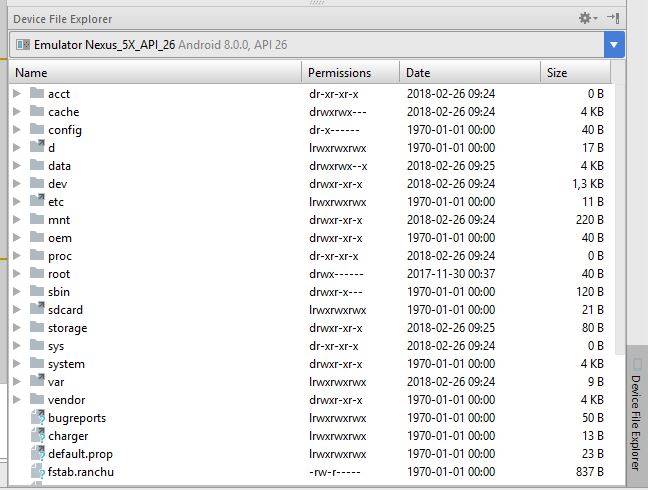Screen dimensions: 648x490
Task: Open the Device File Explorer settings gear
Action: tap(587, 18)
